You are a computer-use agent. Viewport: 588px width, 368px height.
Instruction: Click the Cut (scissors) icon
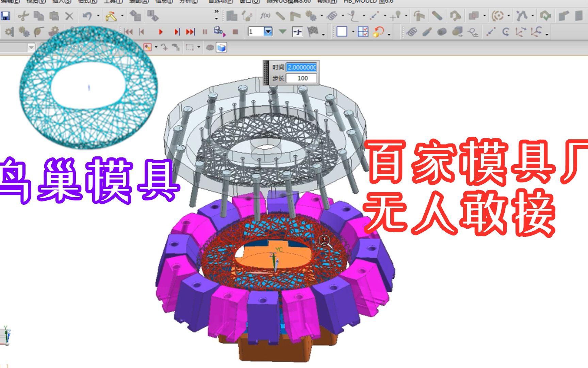[23, 15]
